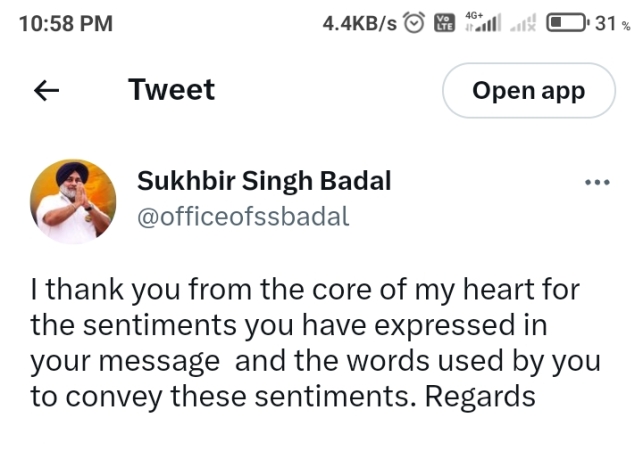Image resolution: width=643 pixels, height=451 pixels.
Task: Tap the second SIM no-signal icon
Action: click(522, 23)
